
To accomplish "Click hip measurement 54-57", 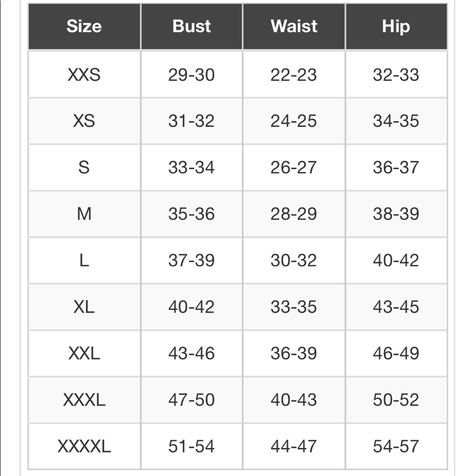I will point(396,446).
